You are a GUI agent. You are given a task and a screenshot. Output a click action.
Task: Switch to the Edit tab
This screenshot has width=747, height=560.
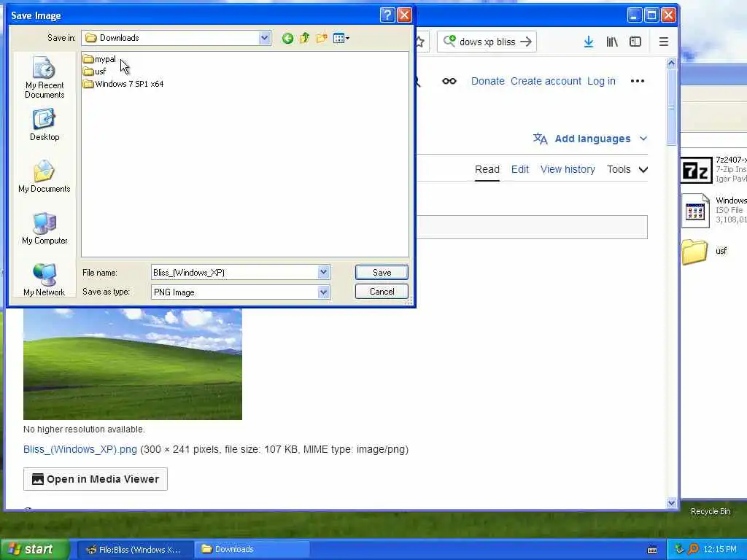tap(519, 169)
